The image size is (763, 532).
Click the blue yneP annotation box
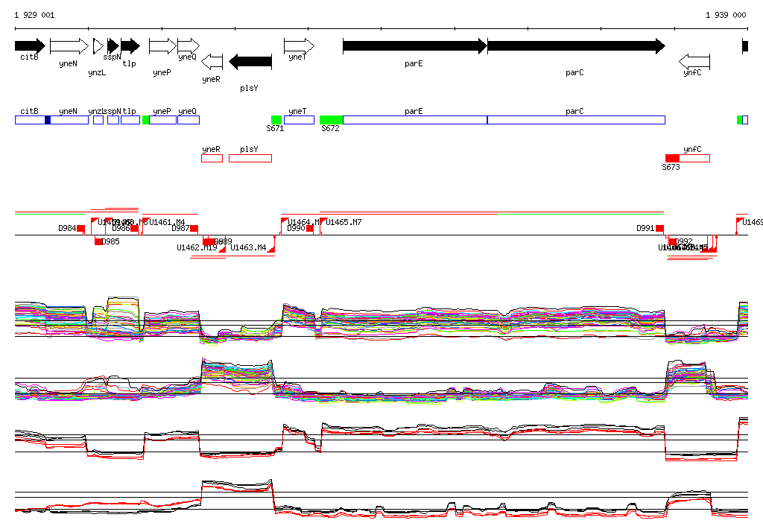(162, 120)
